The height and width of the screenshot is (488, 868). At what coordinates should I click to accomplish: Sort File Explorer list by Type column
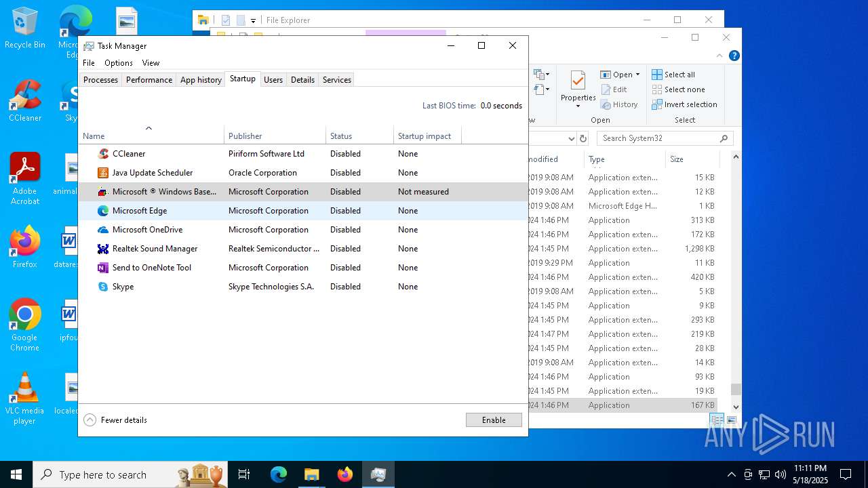[624, 159]
